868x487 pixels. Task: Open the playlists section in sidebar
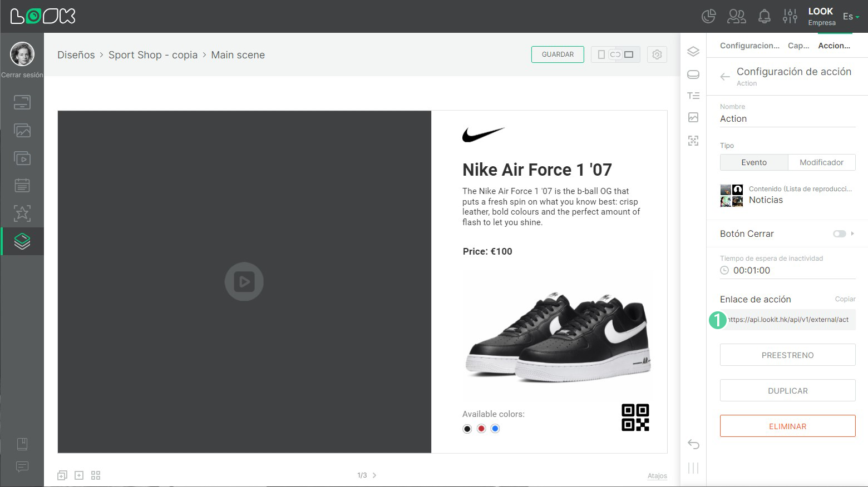(22, 158)
